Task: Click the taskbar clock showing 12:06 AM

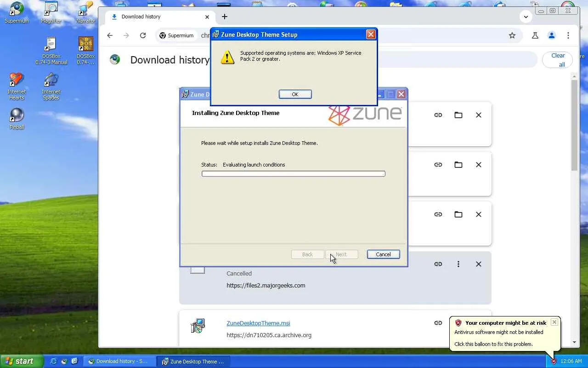Action: point(571,361)
